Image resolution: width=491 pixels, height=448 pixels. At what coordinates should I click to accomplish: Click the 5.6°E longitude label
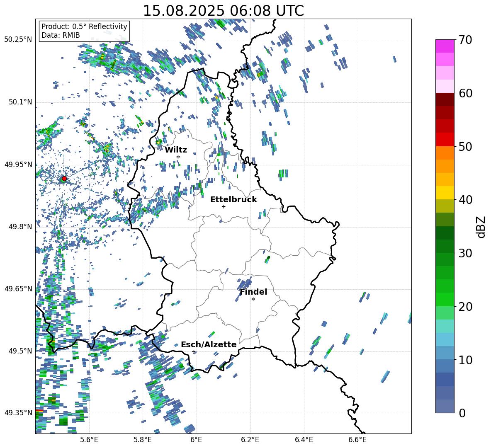(x=89, y=441)
